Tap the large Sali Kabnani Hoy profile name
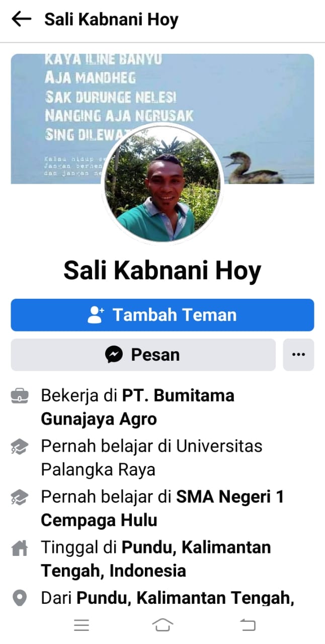Screen dimensions: 325x644 click(162, 271)
